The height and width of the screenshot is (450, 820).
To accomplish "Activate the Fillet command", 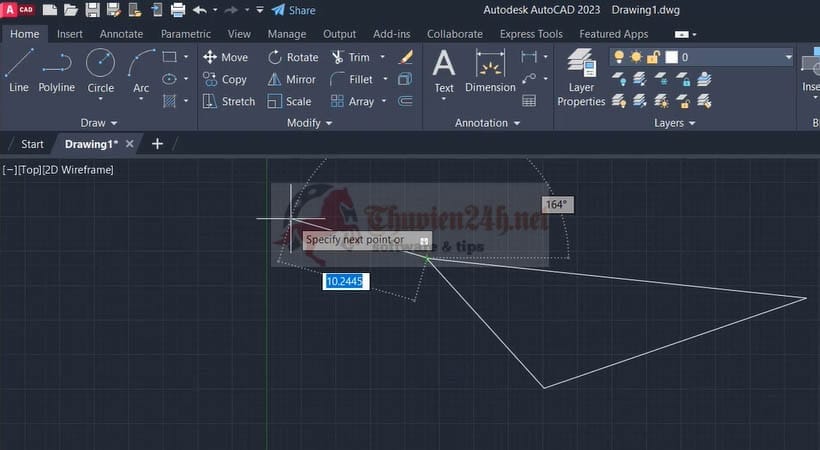I will point(351,80).
